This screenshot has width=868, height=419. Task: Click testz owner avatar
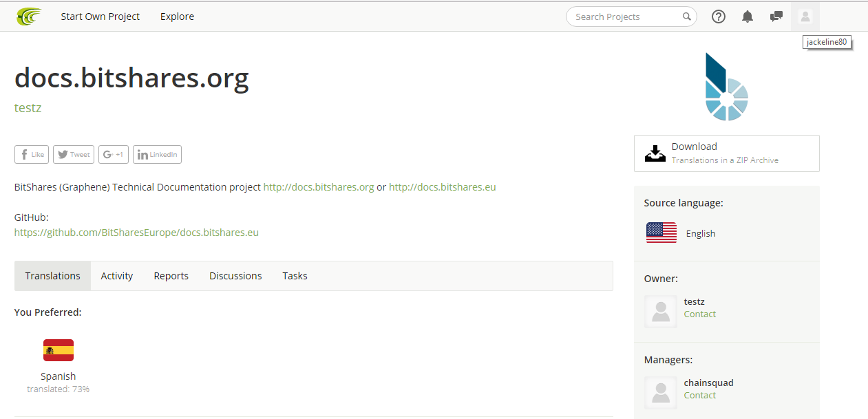[661, 312]
